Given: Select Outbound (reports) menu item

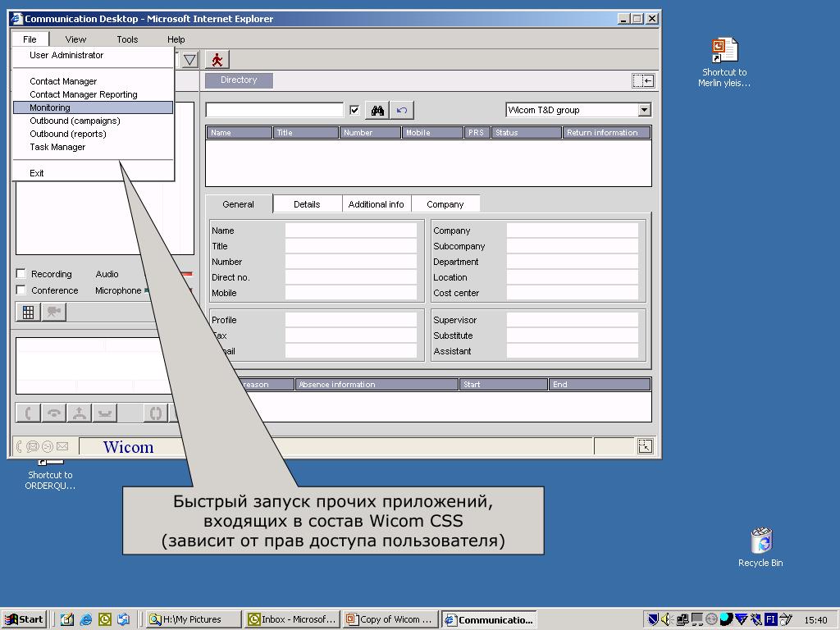Looking at the screenshot, I should (x=94, y=134).
